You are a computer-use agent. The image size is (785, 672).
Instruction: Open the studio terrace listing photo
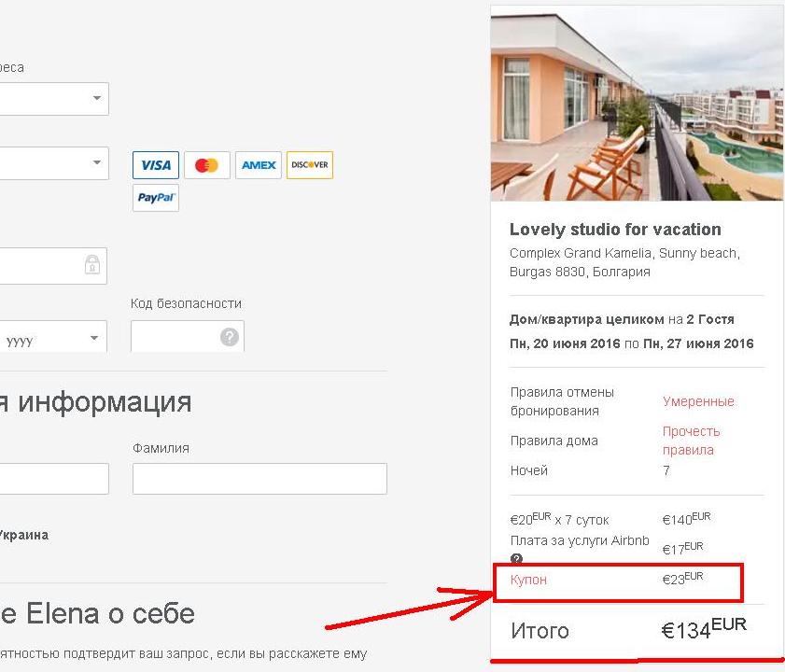pos(637,104)
